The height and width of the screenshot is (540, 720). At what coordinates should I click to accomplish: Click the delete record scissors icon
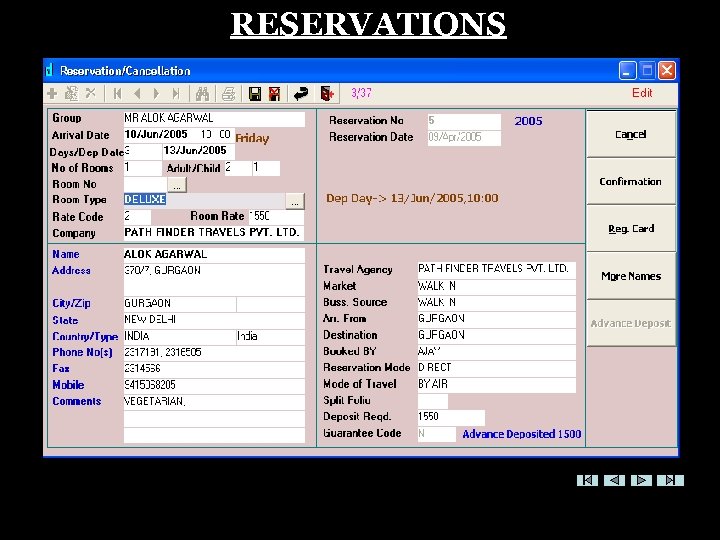click(90, 93)
